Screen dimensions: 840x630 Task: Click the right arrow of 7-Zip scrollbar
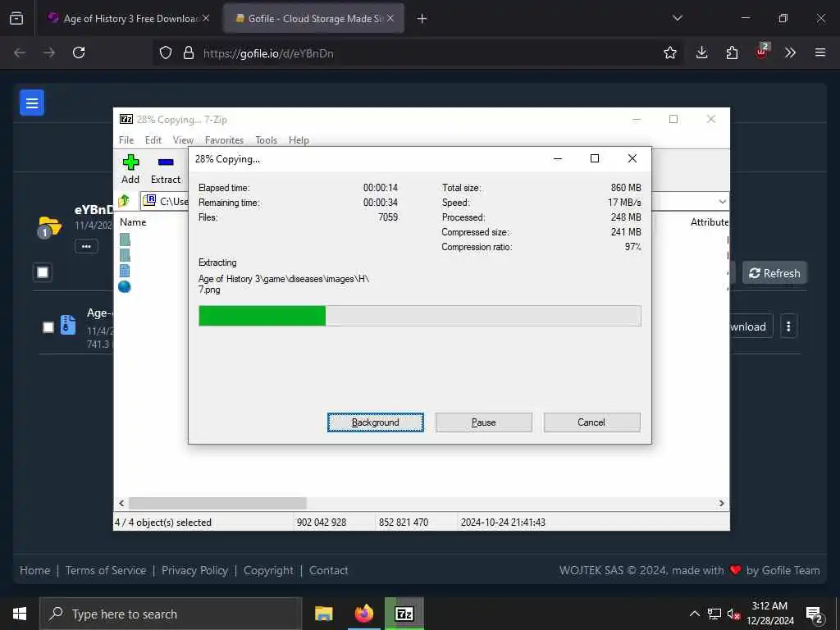(722, 503)
